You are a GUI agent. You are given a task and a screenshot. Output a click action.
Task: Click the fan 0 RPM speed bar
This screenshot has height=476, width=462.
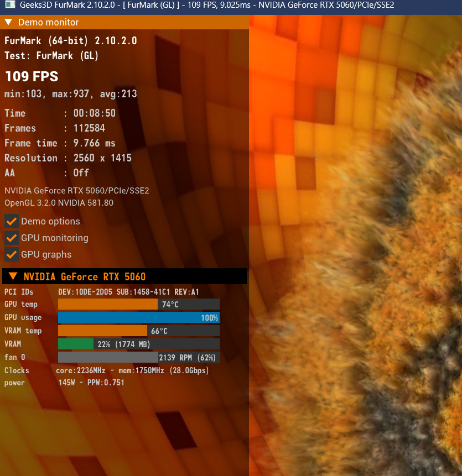108,357
